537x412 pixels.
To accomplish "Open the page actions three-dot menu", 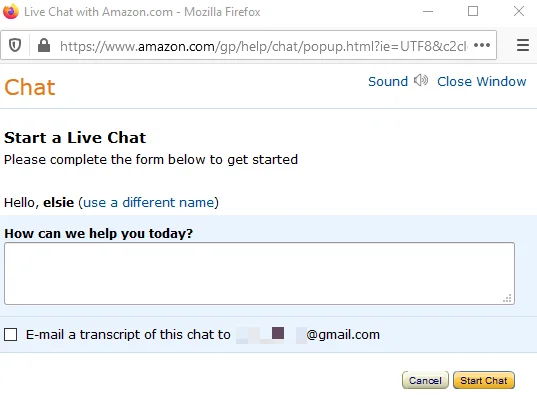I will 482,45.
